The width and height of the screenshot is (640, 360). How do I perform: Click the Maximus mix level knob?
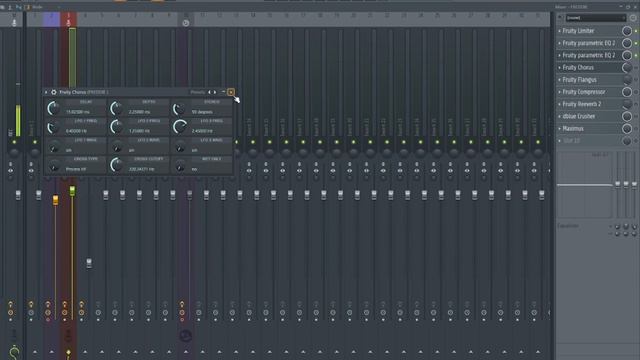point(627,129)
